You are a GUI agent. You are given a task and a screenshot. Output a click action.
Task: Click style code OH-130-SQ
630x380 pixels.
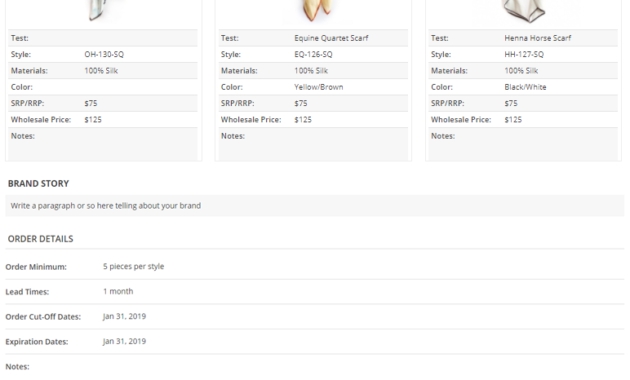(104, 54)
